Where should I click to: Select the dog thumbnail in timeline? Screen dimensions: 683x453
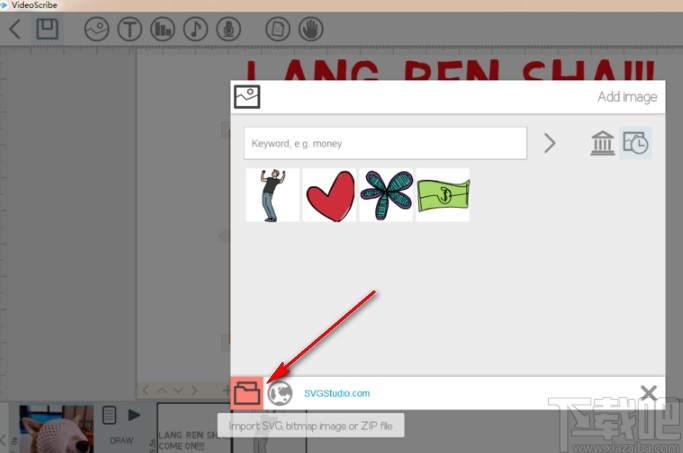click(56, 429)
